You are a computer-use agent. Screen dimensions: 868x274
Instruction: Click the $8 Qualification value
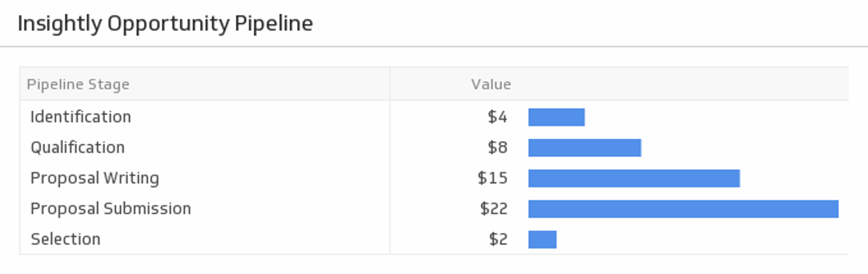(497, 148)
